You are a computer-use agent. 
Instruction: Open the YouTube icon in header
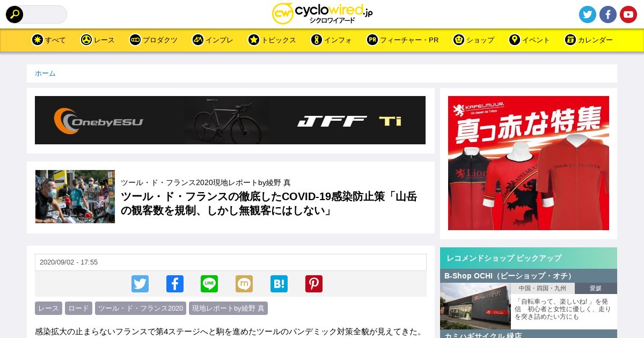coord(628,14)
